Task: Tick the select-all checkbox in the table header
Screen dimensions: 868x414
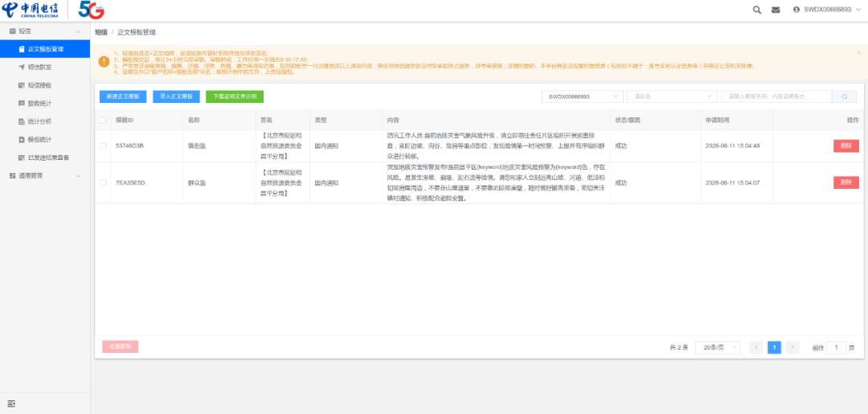Action: click(103, 120)
